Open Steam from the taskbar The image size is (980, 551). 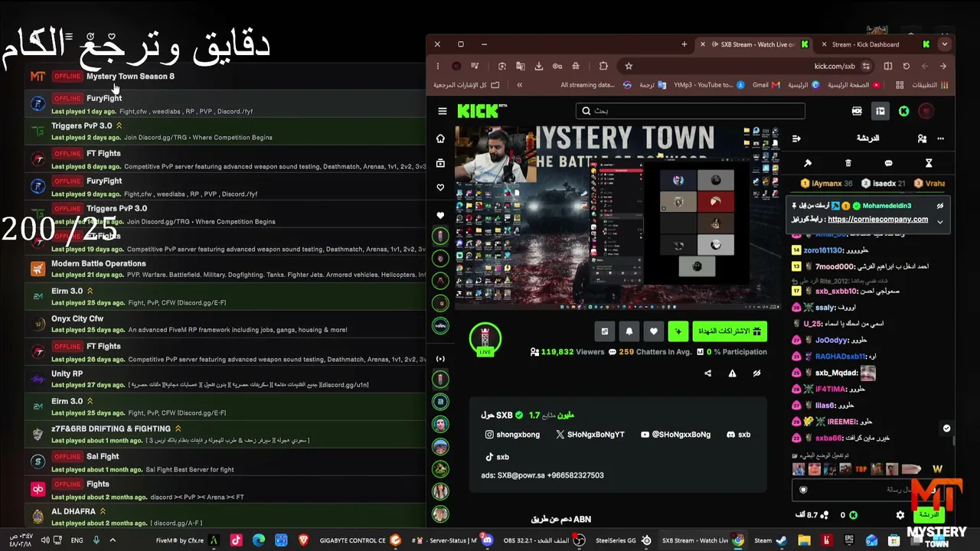pyautogui.click(x=769, y=540)
